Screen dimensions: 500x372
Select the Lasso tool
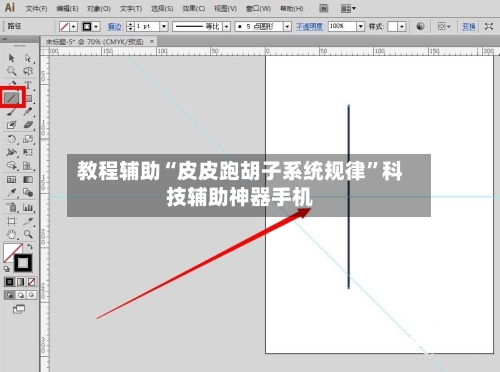28,71
